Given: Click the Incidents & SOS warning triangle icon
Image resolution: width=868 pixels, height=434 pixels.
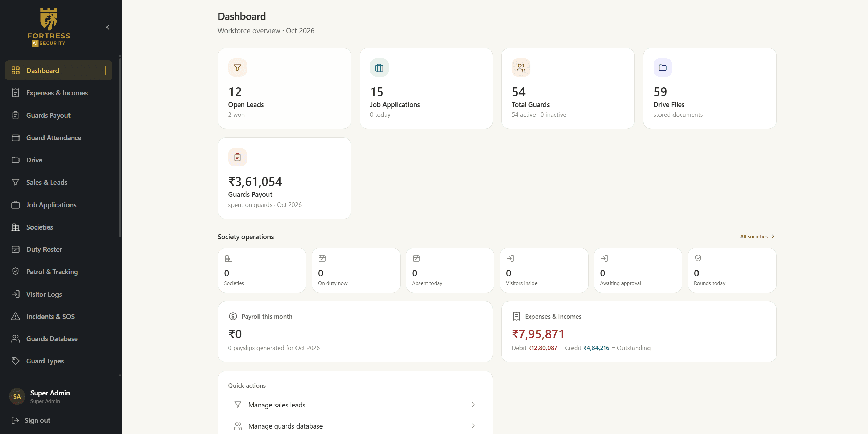Looking at the screenshot, I should click(x=15, y=317).
